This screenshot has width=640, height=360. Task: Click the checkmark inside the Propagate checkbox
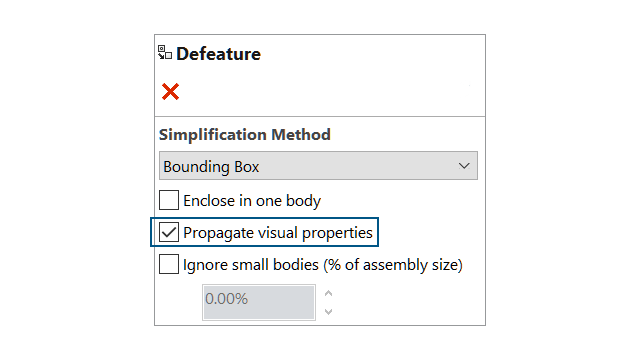click(169, 232)
